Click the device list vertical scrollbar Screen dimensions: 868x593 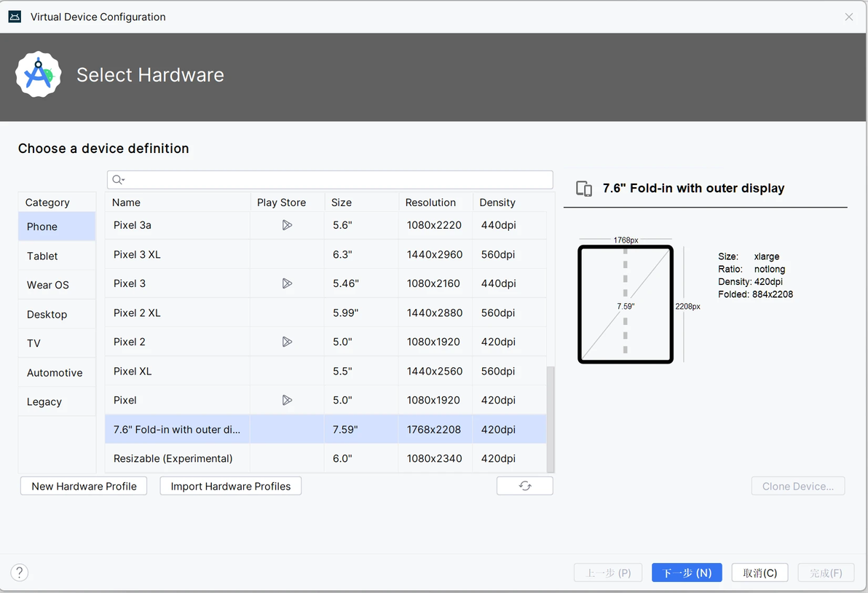click(551, 419)
